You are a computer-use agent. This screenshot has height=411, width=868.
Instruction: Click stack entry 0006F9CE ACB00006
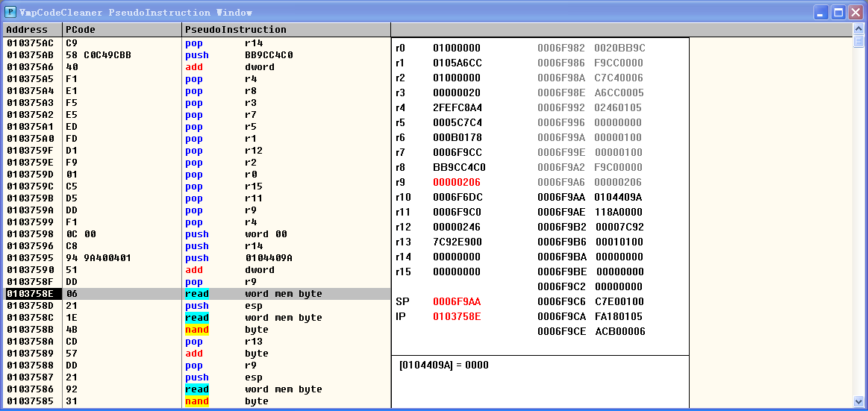pos(591,331)
